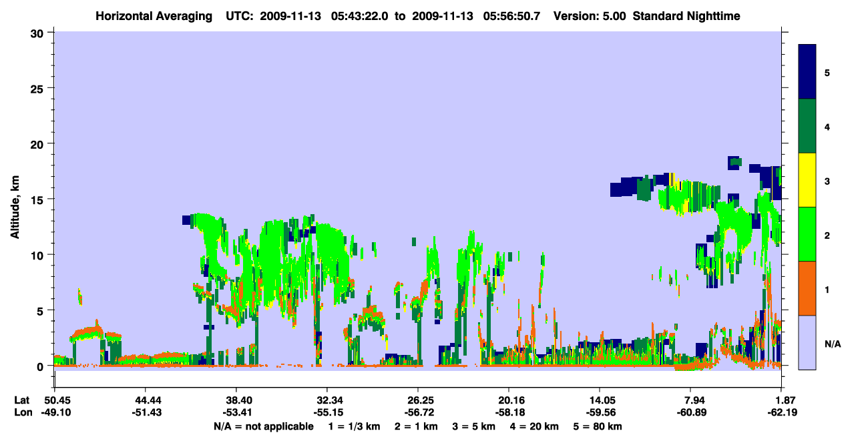Click the 'Standard Nighttime' text
The image size is (868, 445).
(685, 15)
